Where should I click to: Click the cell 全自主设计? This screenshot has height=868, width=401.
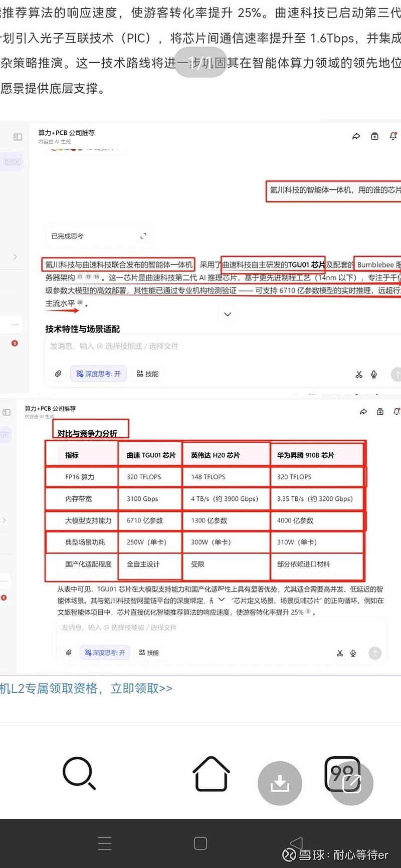pyautogui.click(x=143, y=564)
